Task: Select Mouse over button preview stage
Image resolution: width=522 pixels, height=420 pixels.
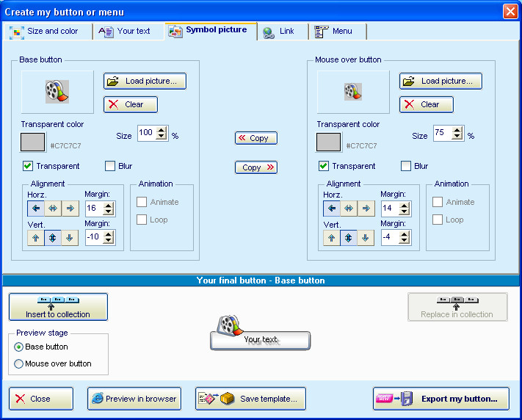Action: click(18, 363)
